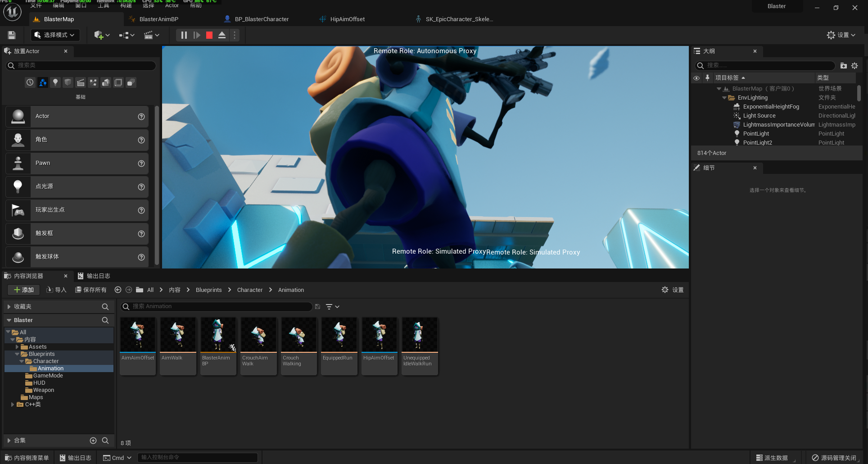Add a new collection with the plus icon

click(93, 441)
